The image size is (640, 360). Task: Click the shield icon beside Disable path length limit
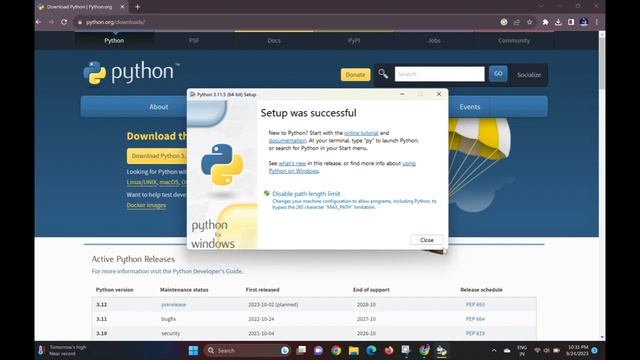pyautogui.click(x=267, y=193)
